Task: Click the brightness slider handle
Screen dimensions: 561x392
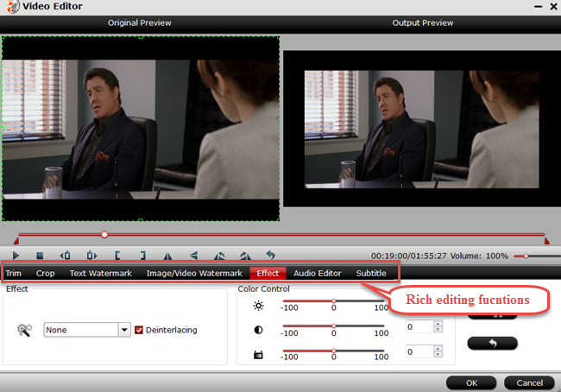Action: (x=333, y=301)
